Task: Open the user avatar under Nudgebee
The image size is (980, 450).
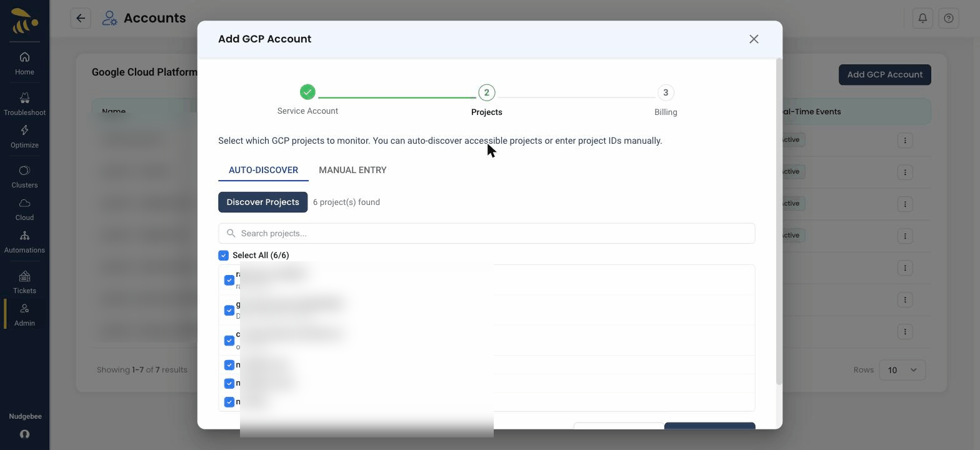Action: pos(24,434)
